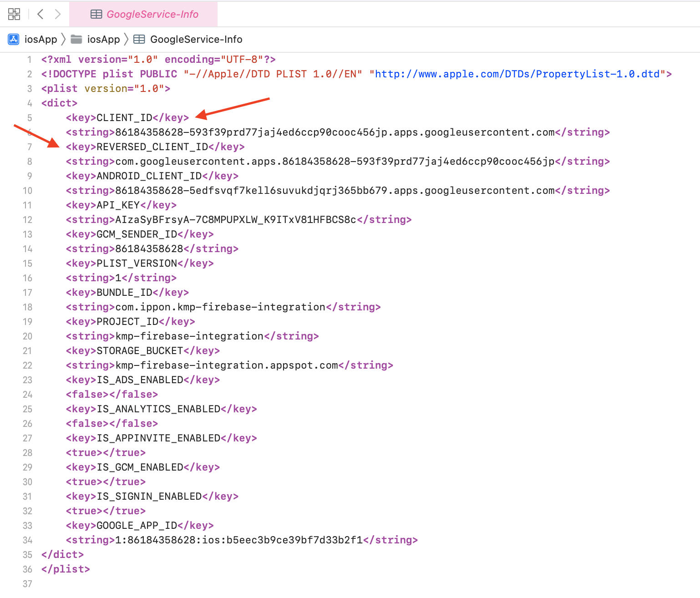
Task: Click the closing plist tag on line 36
Action: 66,569
